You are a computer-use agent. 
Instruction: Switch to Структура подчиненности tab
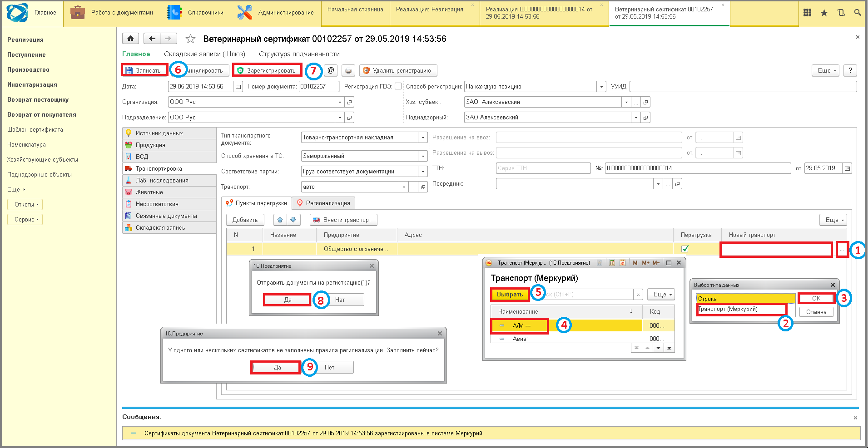[299, 54]
